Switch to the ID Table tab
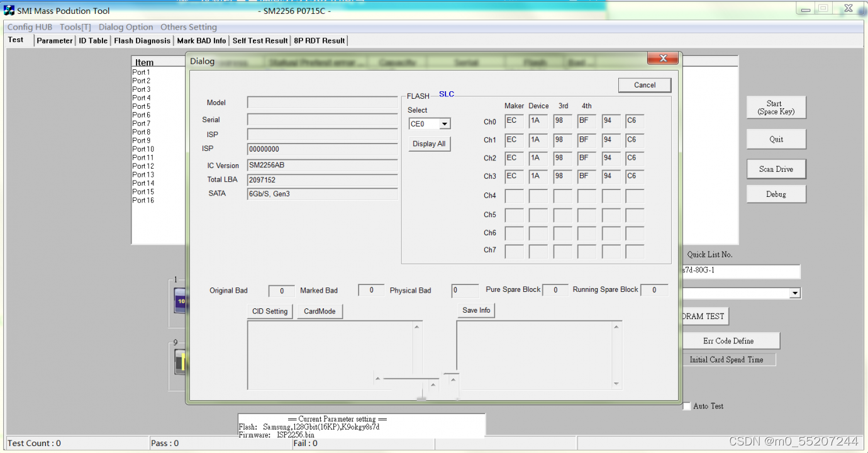Viewport: 868px width, 453px height. click(93, 40)
